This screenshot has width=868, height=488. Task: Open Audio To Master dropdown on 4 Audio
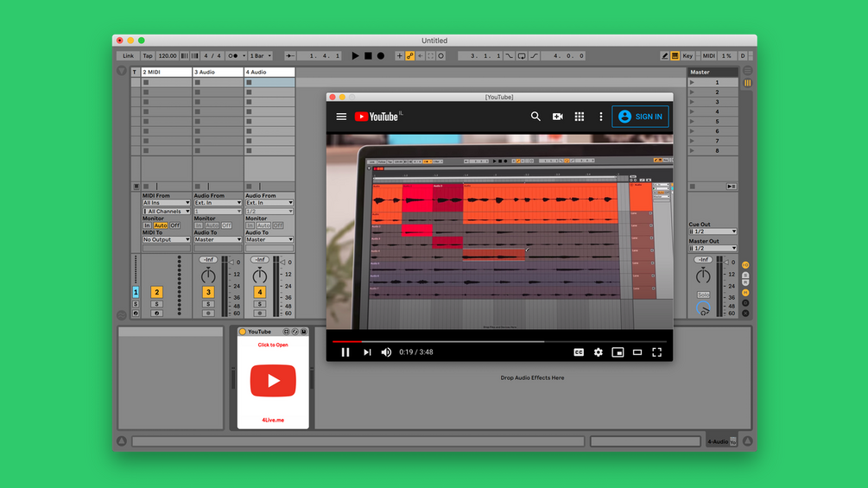tap(269, 239)
